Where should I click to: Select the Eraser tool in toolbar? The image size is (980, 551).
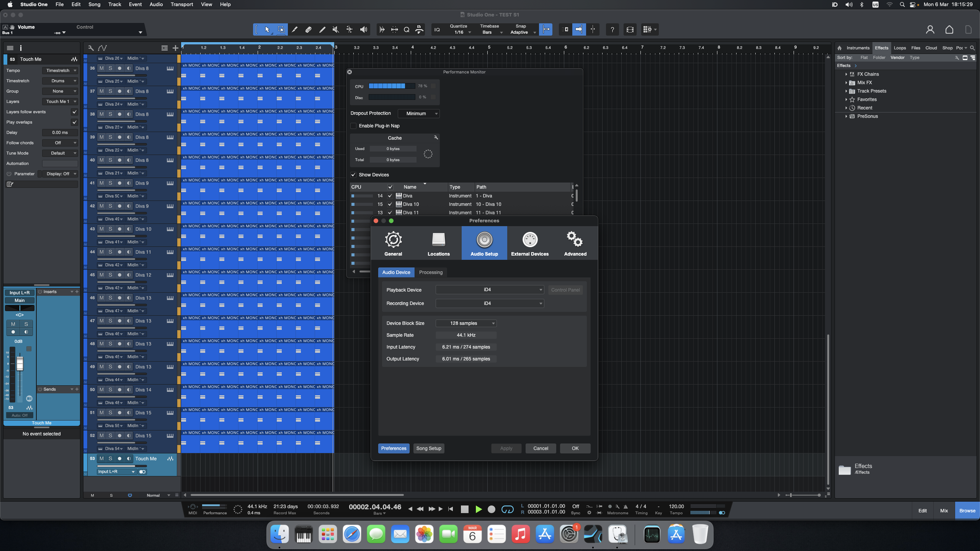(x=308, y=29)
